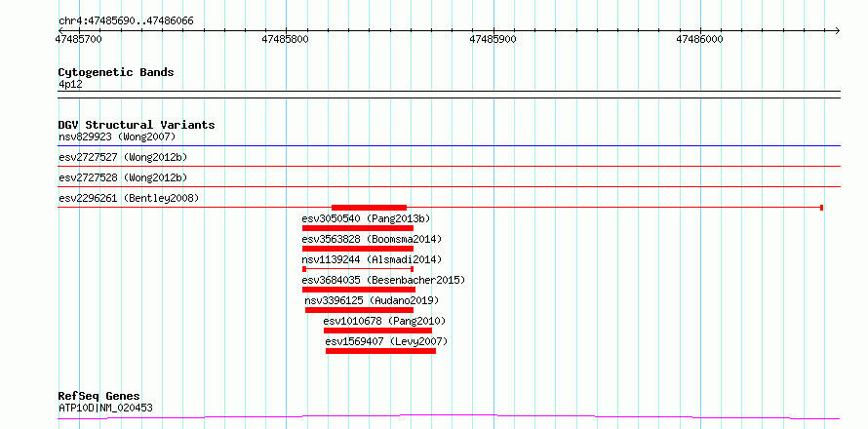
Task: Click the red bar under esv3050540
Action: coord(358,228)
